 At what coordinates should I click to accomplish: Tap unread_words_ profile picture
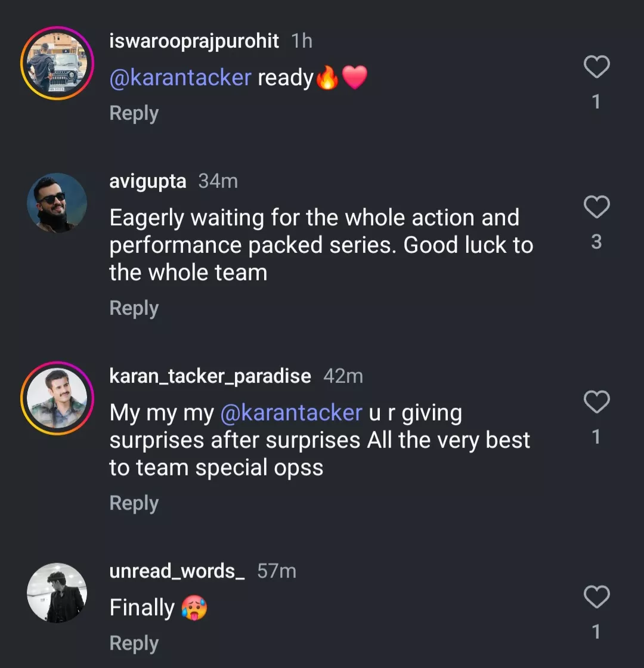57,593
